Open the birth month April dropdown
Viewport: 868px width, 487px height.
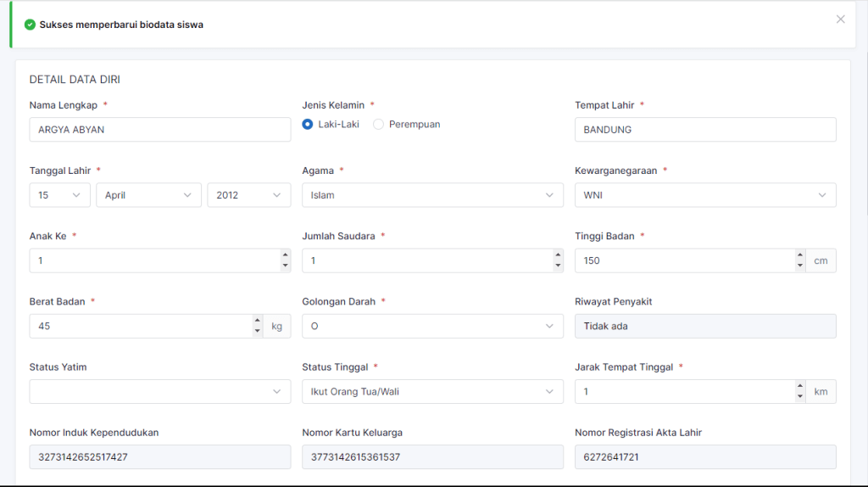pyautogui.click(x=148, y=195)
